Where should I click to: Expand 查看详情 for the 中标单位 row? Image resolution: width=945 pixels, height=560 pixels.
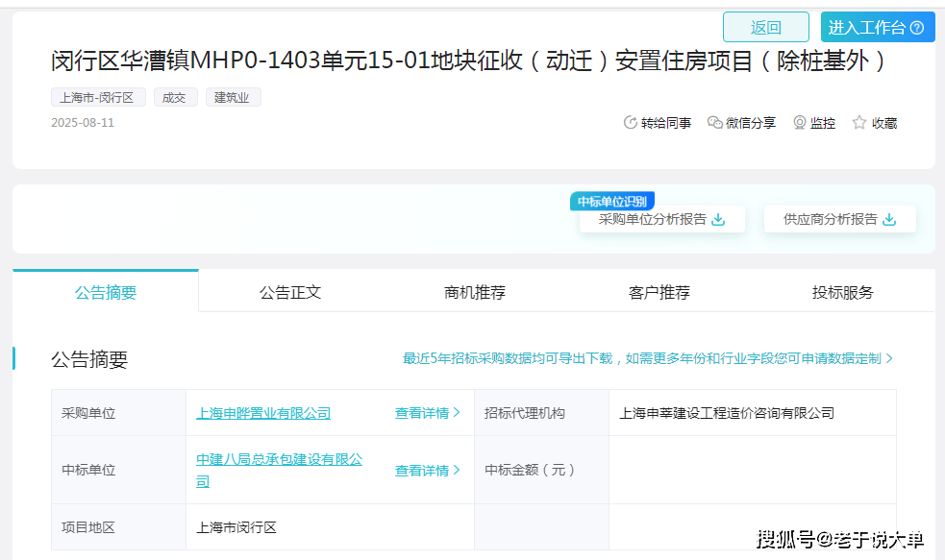click(427, 471)
